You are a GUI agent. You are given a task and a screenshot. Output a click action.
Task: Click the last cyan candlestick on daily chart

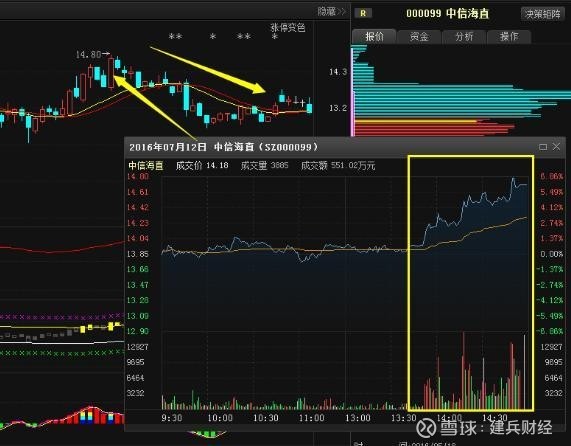(309, 107)
